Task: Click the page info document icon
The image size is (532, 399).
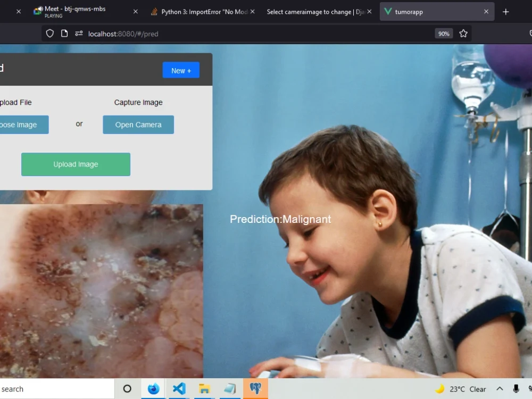Action: click(x=64, y=34)
